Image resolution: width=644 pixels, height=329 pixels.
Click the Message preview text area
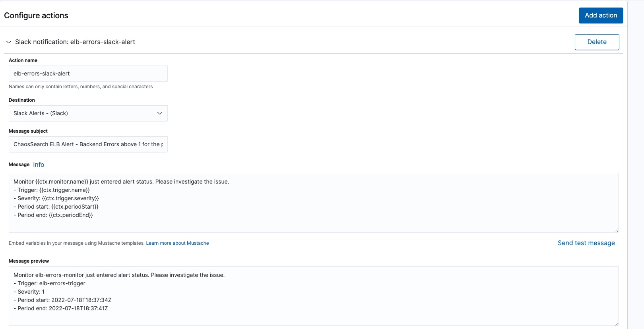tap(314, 296)
